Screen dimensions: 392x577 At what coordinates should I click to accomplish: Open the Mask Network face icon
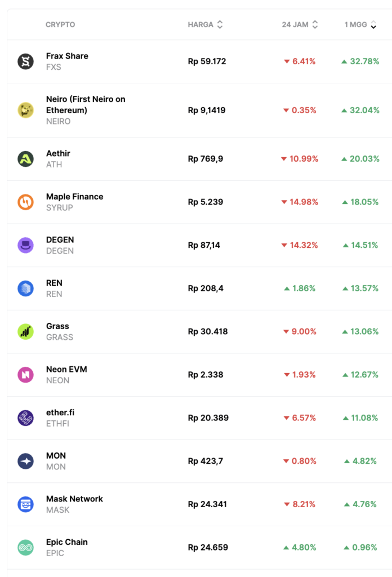(26, 504)
